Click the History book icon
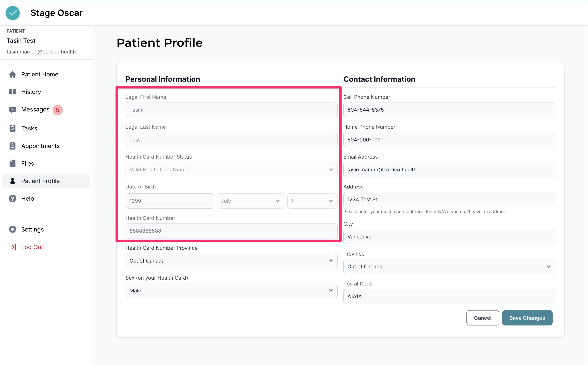 pos(13,92)
